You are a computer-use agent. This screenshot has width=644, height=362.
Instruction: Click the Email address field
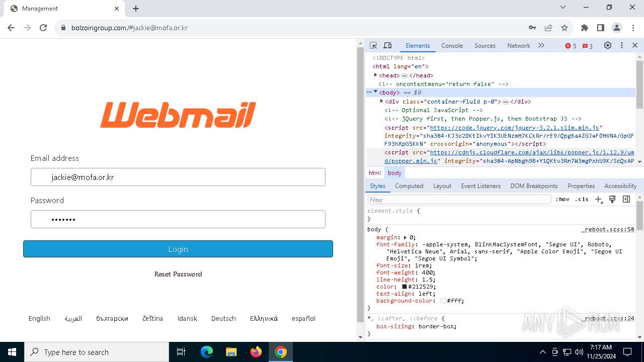(178, 177)
